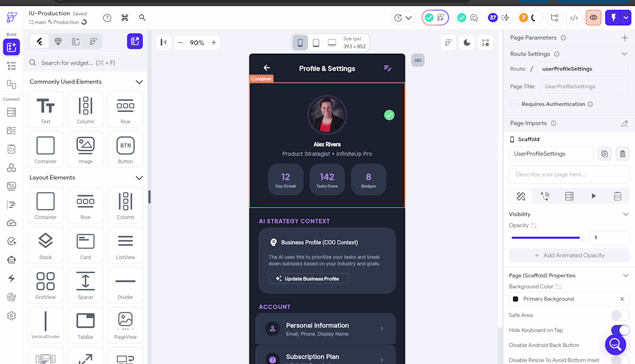The image size is (635, 364).
Task: Select tablet device preview icon
Action: (316, 43)
